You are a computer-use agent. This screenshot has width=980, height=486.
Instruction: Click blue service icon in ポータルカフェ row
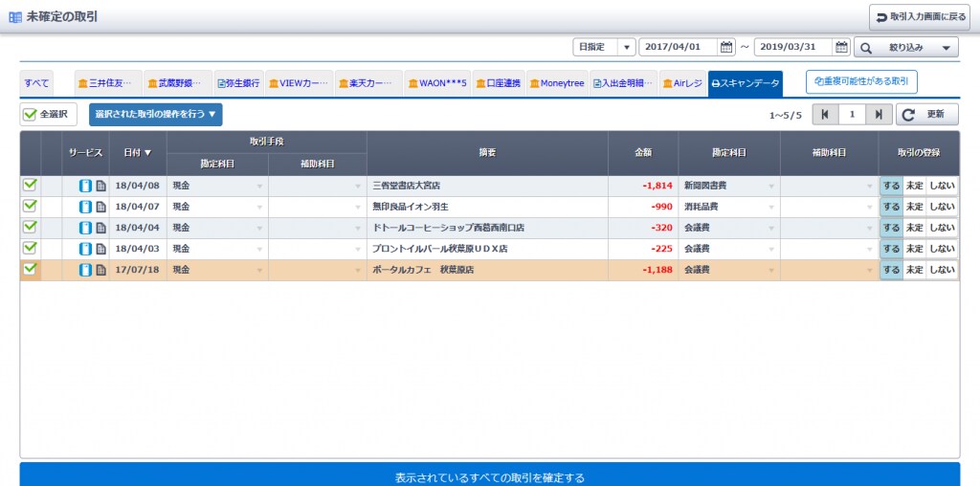click(x=85, y=270)
